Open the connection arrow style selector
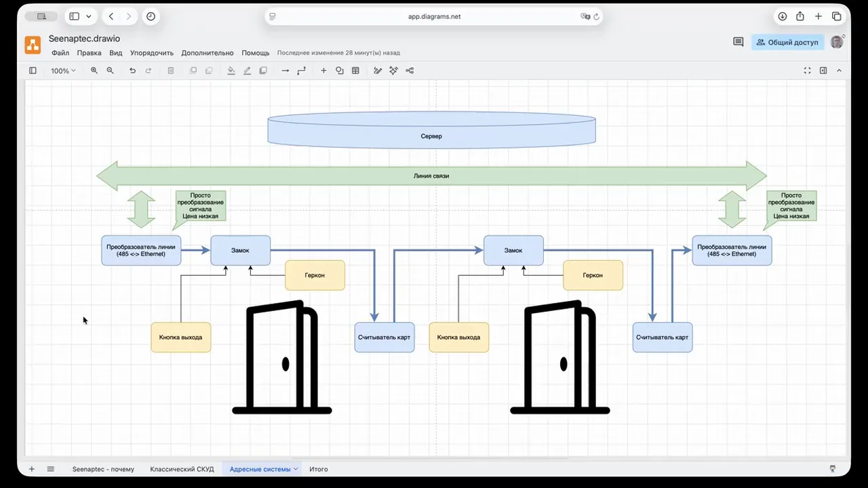Screen dimensions: 868x488 [x=285, y=70]
